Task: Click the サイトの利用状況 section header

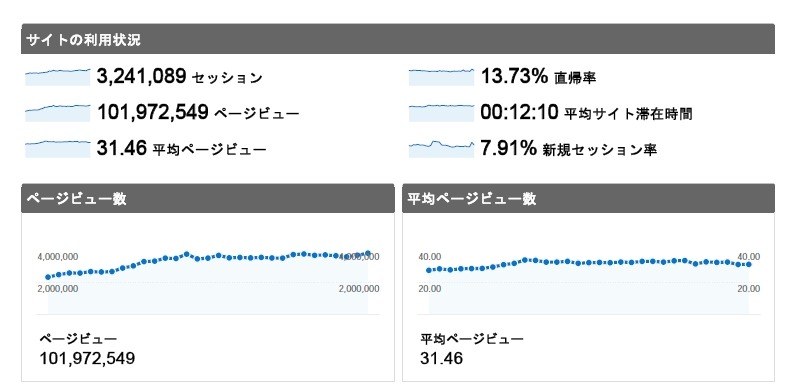Action: tap(398, 39)
